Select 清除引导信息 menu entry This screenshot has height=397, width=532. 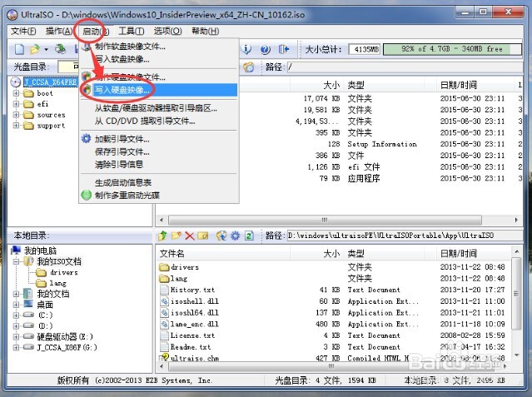tap(159, 165)
